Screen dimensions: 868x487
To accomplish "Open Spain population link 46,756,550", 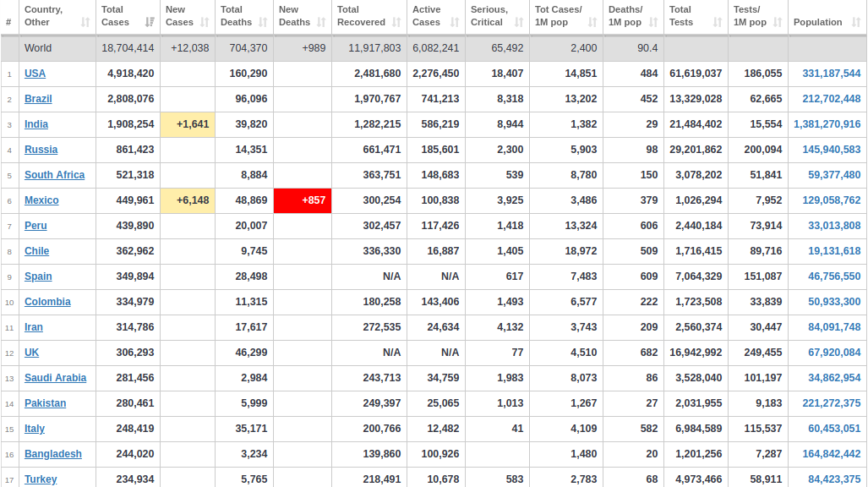I will (x=834, y=276).
